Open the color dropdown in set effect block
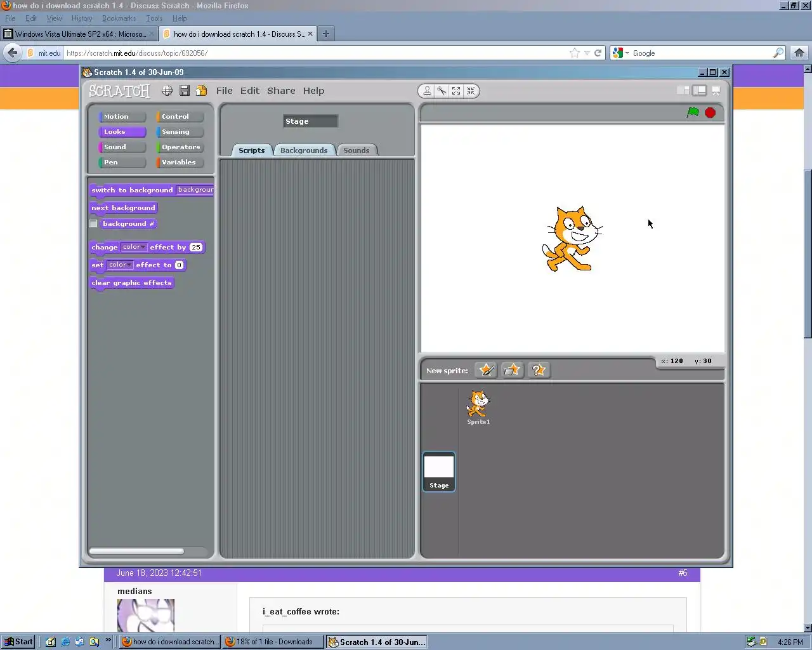 tap(120, 265)
